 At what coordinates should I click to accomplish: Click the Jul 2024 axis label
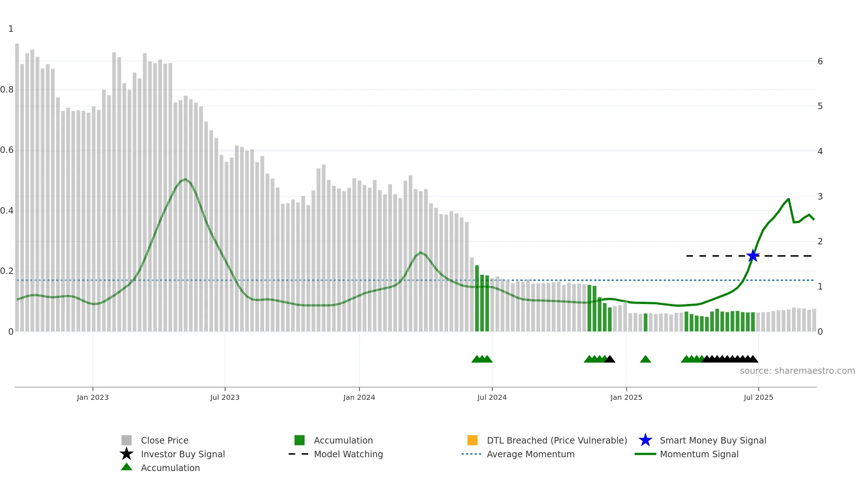(x=492, y=397)
